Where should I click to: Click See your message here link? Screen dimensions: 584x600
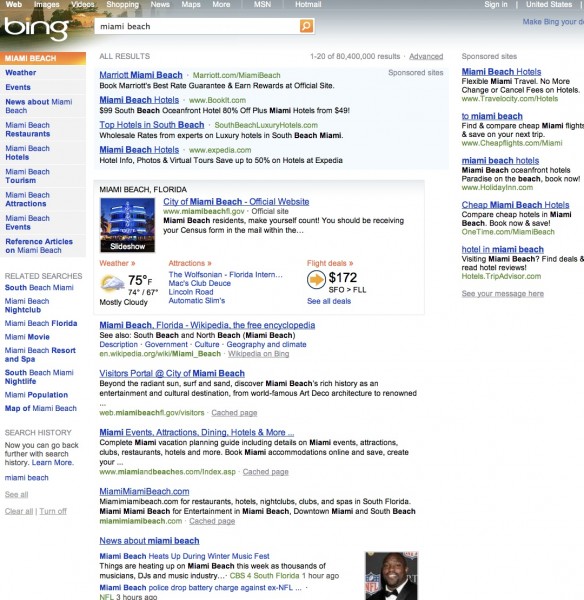(502, 294)
